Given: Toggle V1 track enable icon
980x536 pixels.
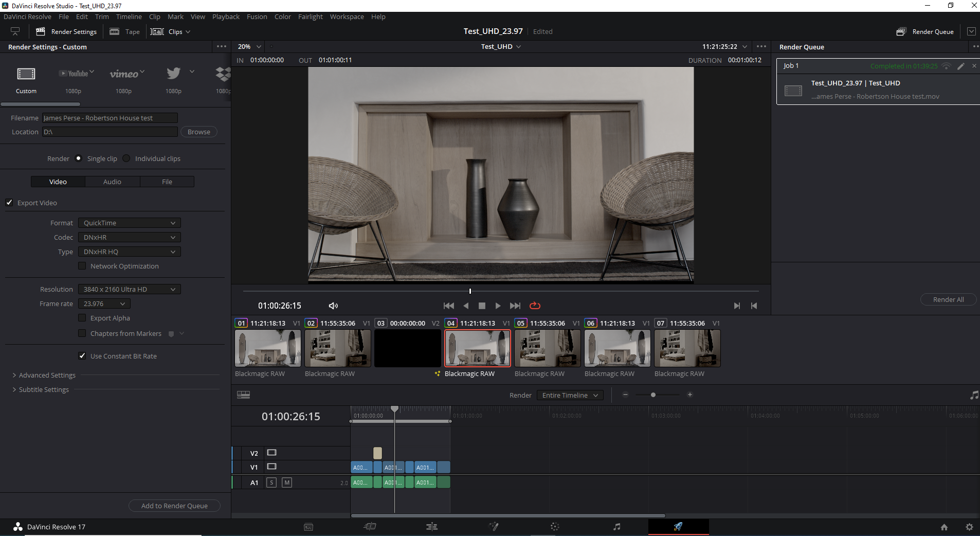Looking at the screenshot, I should click(272, 467).
